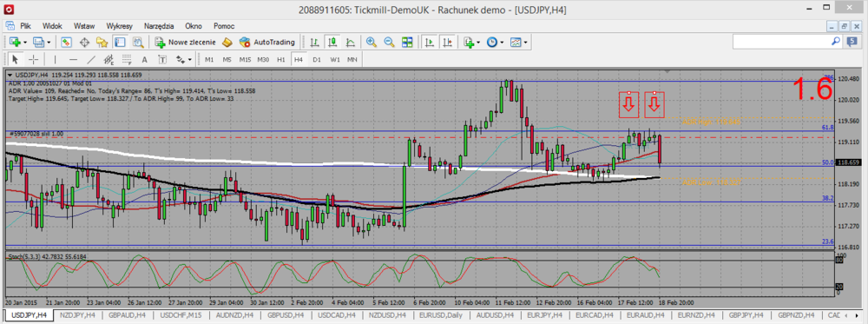Expand the Profiles dropdown arrow
Image resolution: width=868 pixels, height=324 pixels.
click(x=49, y=42)
